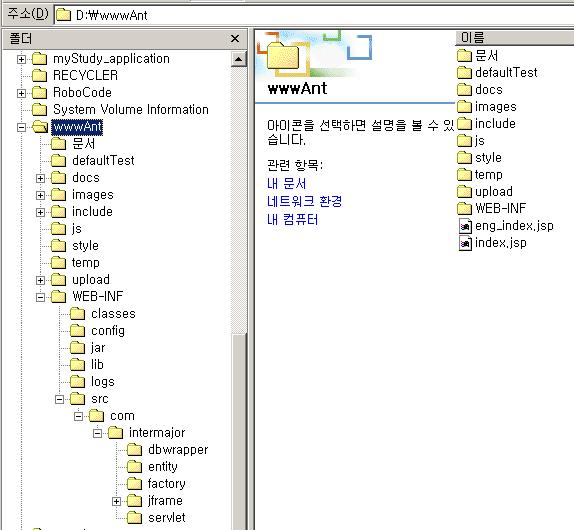Click the jframe tree label
Viewport: 574px width, 530px height.
coord(165,501)
